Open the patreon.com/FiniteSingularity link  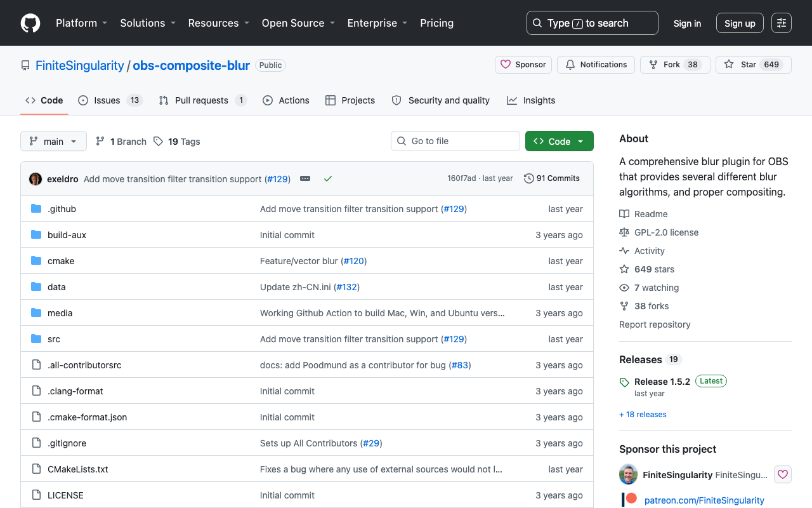pos(704,500)
